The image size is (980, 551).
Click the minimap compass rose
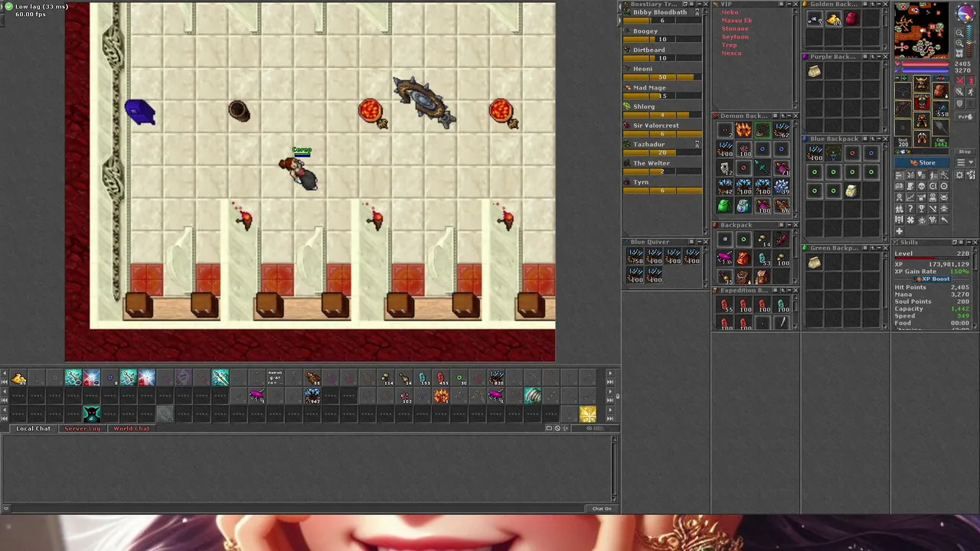pos(966,13)
